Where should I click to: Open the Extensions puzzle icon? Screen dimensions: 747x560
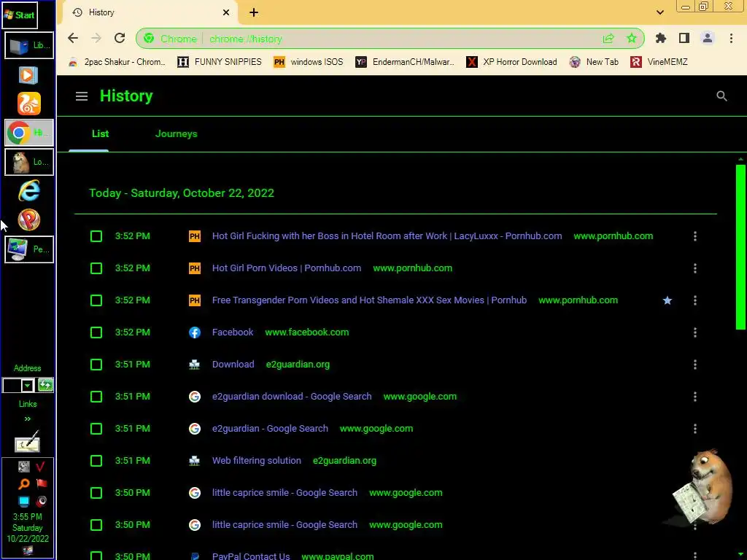click(660, 38)
